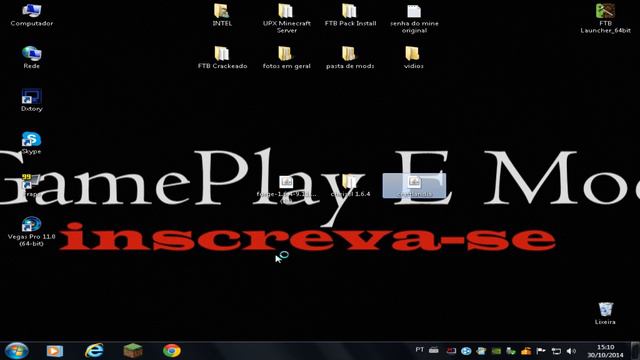Open the FTB Pack Install folder

(x=350, y=15)
